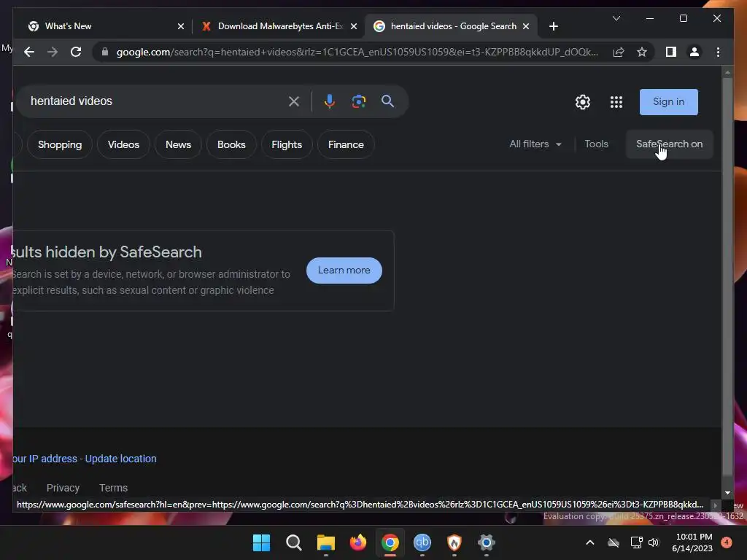Clear the search box text
747x560 pixels.
coord(294,101)
